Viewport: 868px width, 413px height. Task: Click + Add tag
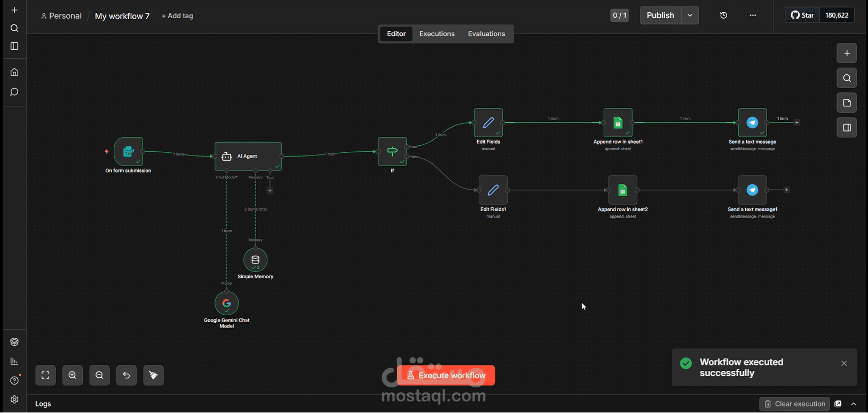[177, 16]
